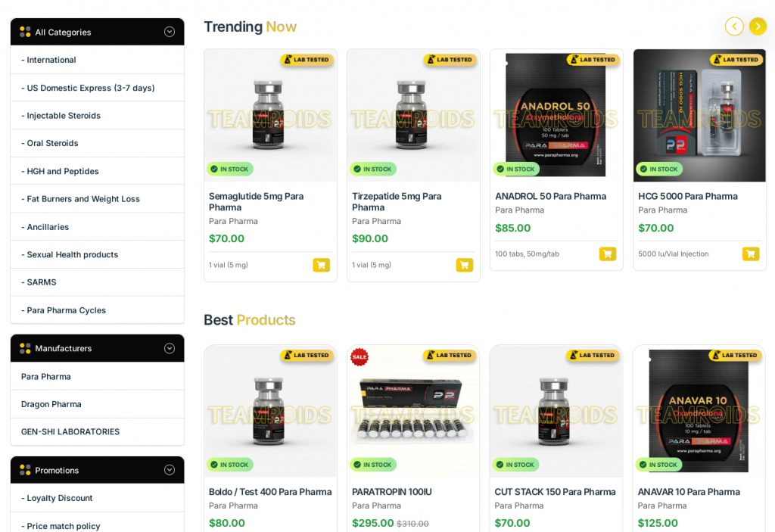Open the PARATROPIN 100IU product image
The height and width of the screenshot is (532, 775).
point(413,412)
